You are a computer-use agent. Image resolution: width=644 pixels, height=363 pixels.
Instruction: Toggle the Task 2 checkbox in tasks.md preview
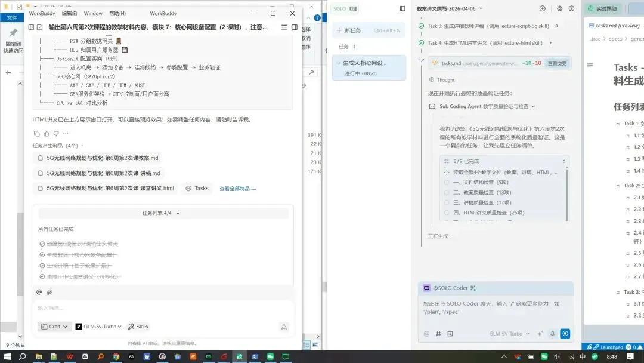(618, 186)
